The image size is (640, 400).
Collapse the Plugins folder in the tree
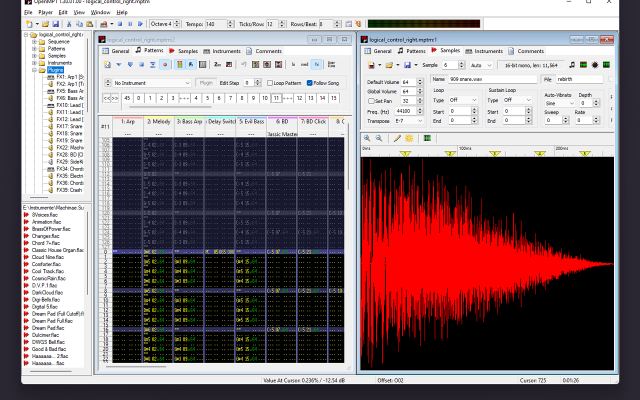(34, 70)
